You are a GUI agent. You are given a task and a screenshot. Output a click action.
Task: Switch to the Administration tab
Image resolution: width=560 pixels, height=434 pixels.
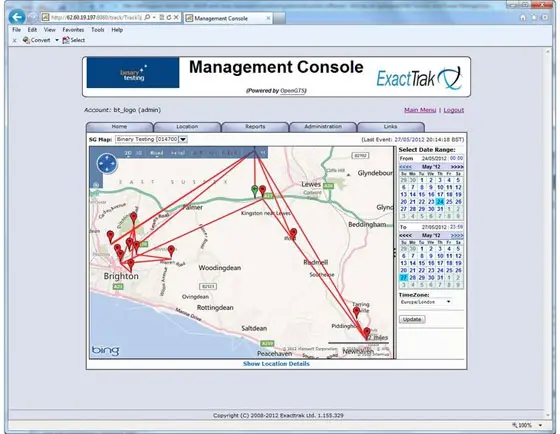[323, 127]
